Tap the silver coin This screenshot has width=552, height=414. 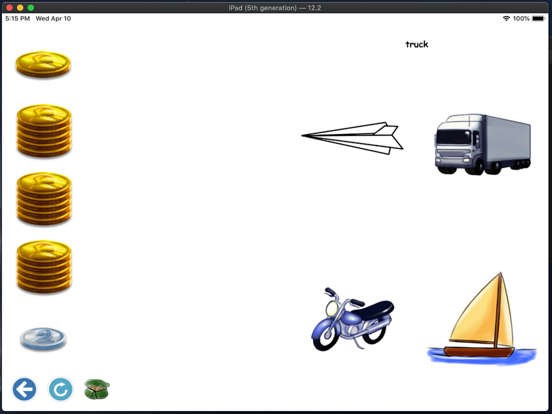(x=43, y=339)
